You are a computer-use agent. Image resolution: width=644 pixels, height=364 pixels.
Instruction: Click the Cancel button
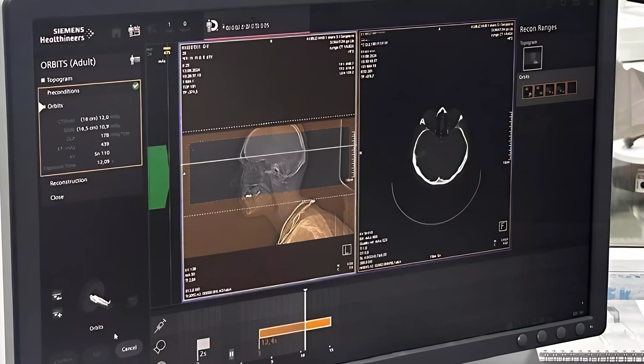click(129, 348)
